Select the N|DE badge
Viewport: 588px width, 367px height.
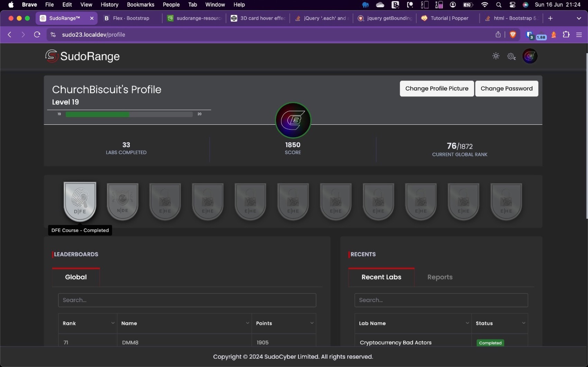(122, 202)
